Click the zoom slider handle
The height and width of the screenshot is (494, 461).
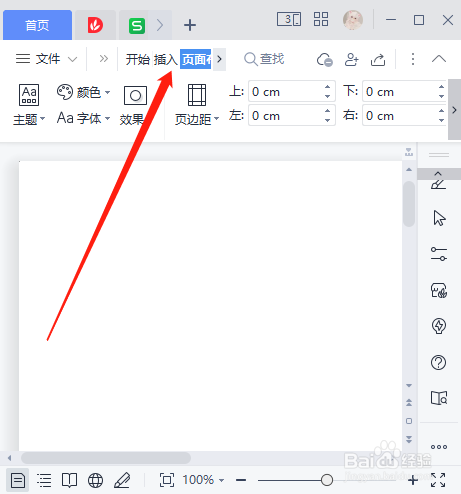(x=327, y=480)
